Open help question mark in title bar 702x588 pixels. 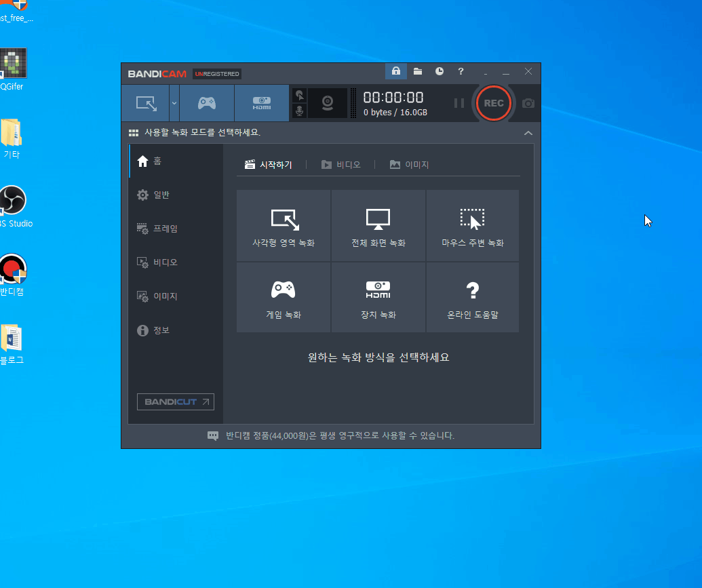tap(461, 71)
